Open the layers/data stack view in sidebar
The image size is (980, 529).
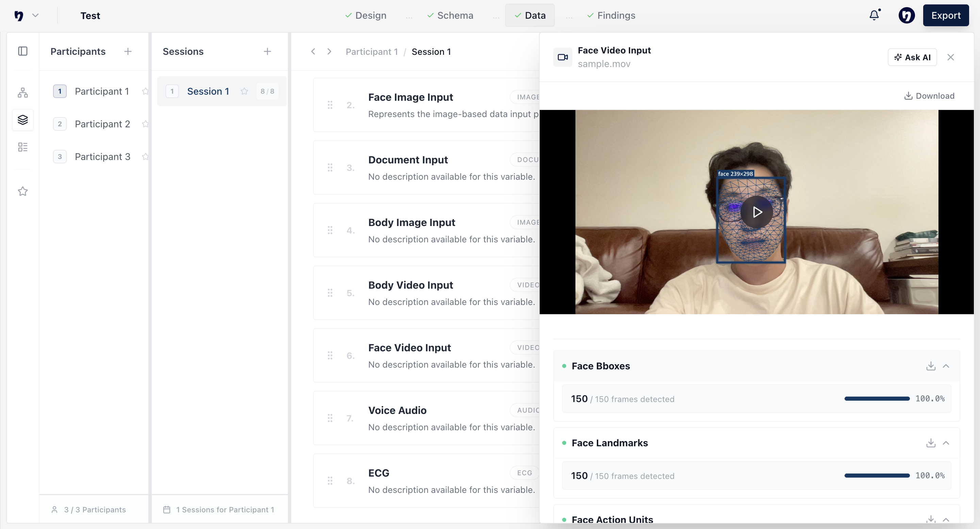tap(23, 120)
